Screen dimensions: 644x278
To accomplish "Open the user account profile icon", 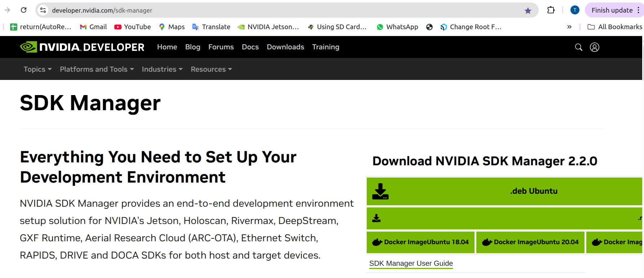I will coord(594,47).
